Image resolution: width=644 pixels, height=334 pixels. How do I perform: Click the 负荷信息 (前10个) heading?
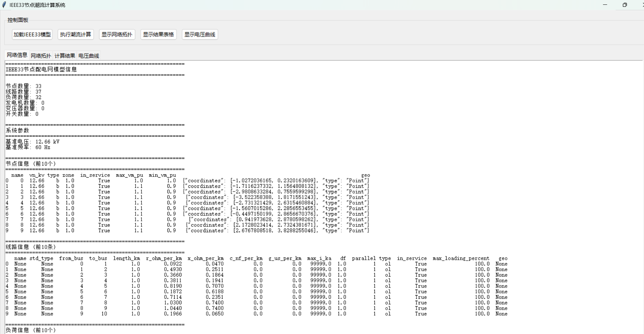point(31,330)
